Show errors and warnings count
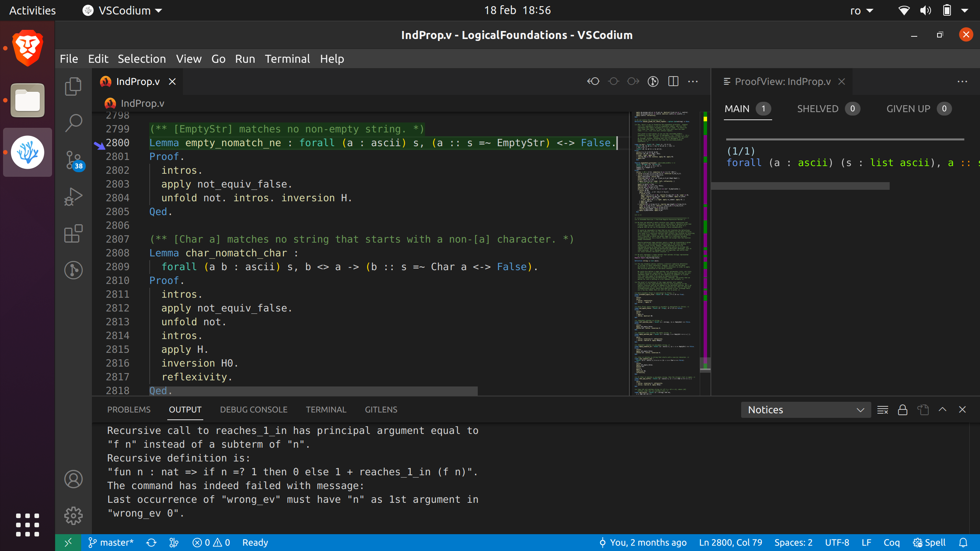The height and width of the screenshot is (551, 980). tap(211, 543)
